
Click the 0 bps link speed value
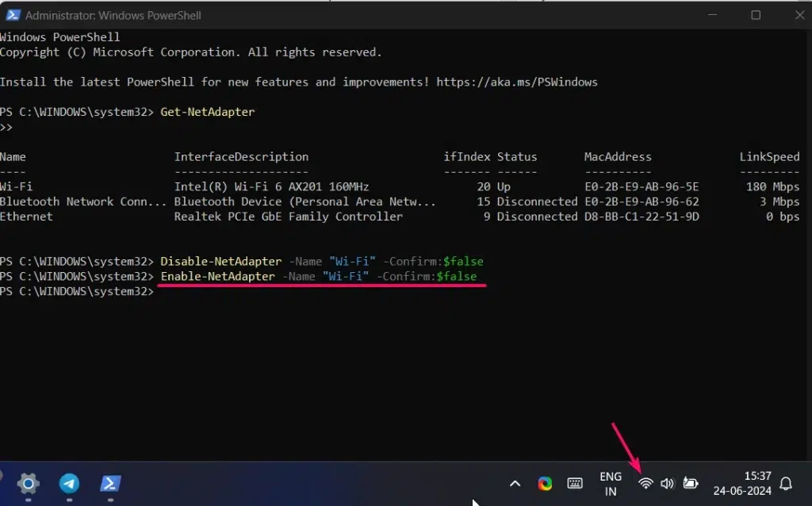783,217
